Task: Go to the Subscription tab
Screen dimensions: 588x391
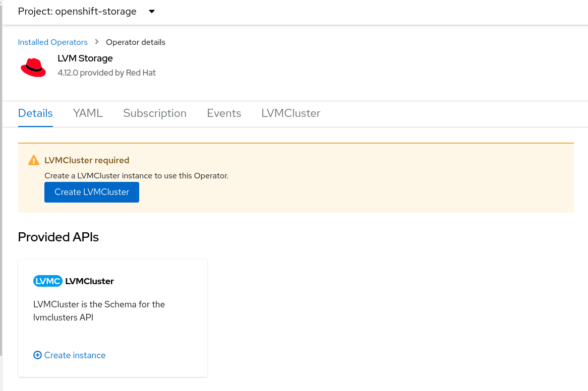Action: (155, 113)
